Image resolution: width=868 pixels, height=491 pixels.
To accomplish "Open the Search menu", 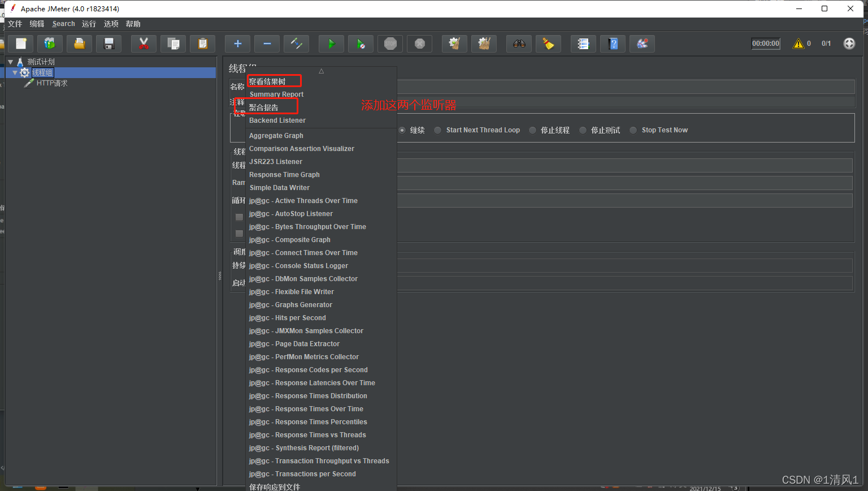I will tap(63, 24).
